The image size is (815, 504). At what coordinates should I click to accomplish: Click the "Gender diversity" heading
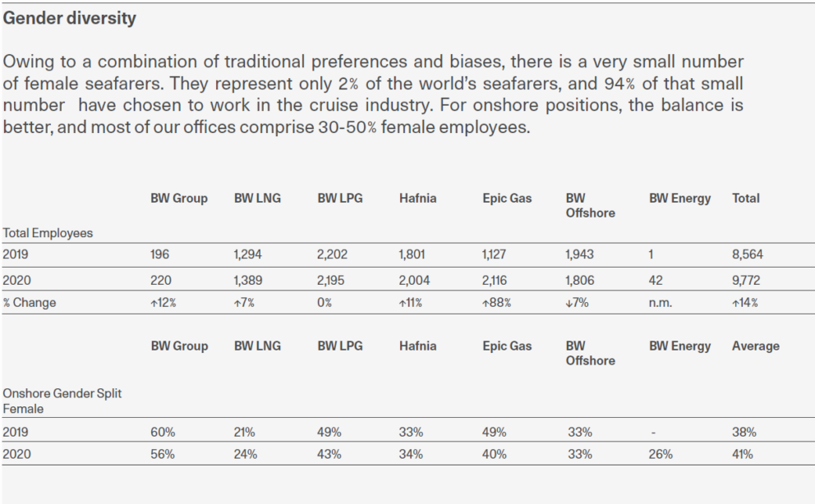[x=70, y=18]
